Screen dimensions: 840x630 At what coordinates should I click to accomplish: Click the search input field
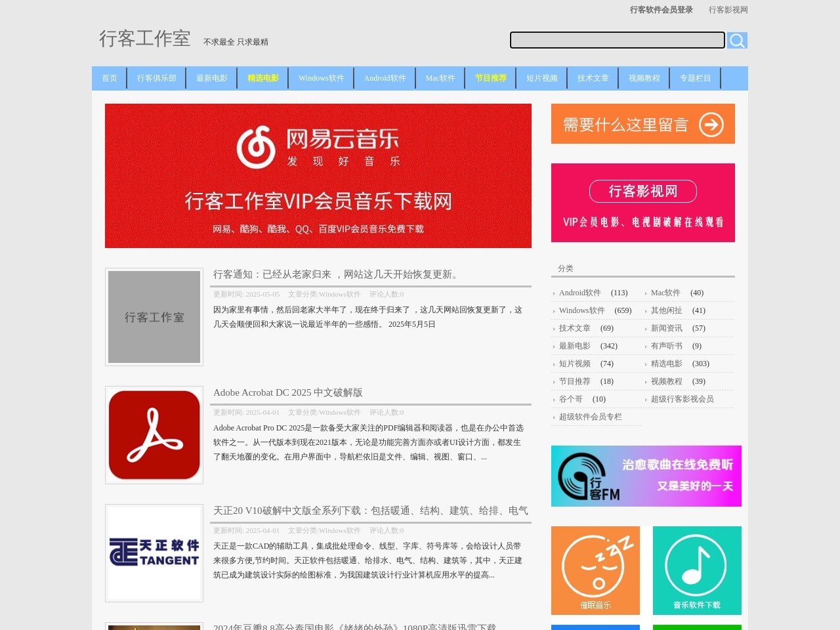618,40
